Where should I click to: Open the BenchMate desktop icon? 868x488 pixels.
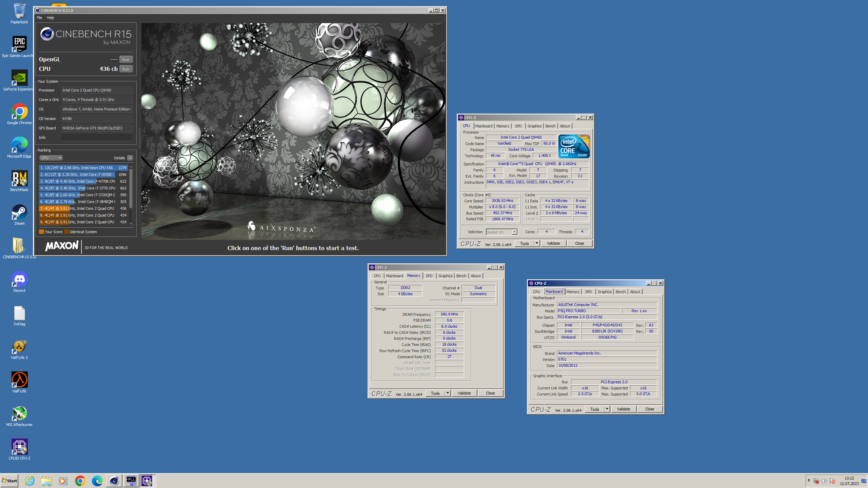click(x=19, y=181)
